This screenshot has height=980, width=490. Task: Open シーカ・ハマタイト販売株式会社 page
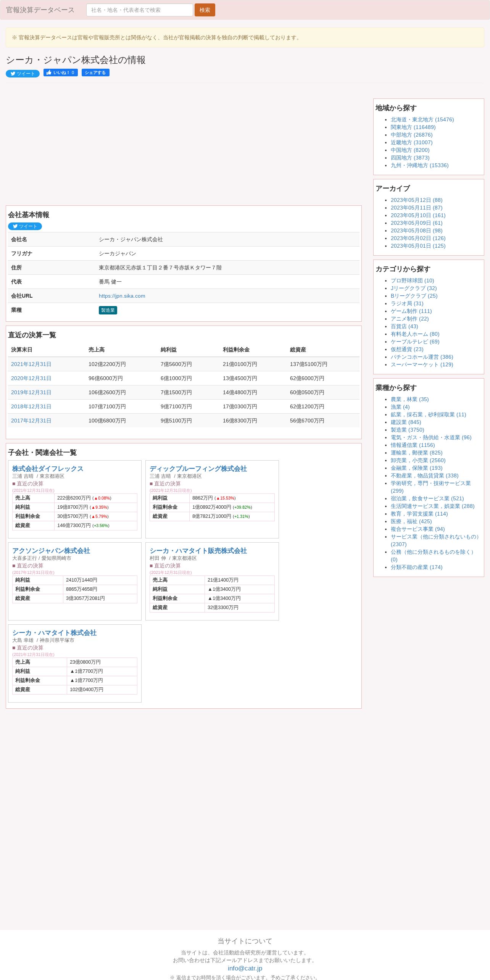click(198, 551)
